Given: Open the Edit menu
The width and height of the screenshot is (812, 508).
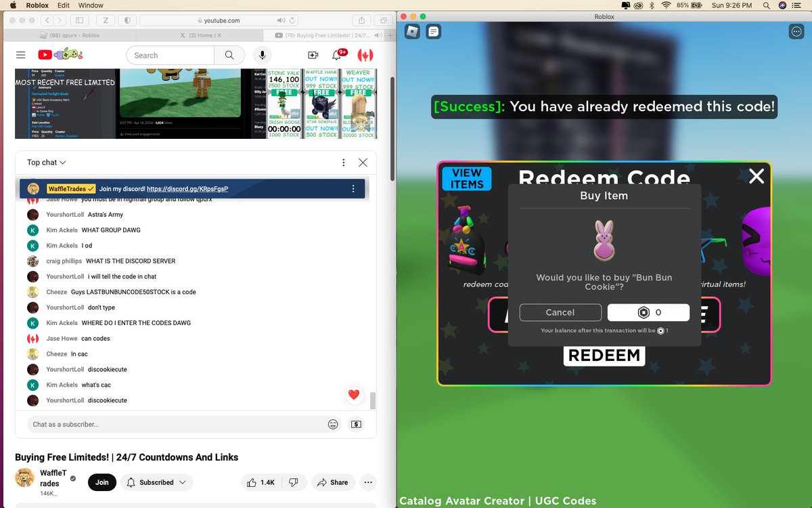Looking at the screenshot, I should tap(64, 5).
